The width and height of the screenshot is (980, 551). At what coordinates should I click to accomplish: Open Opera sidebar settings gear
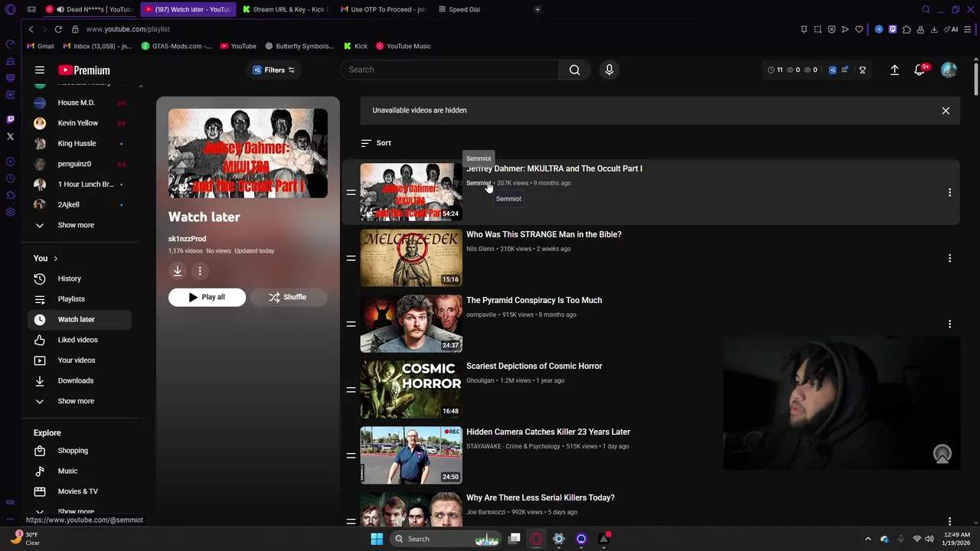click(x=10, y=212)
